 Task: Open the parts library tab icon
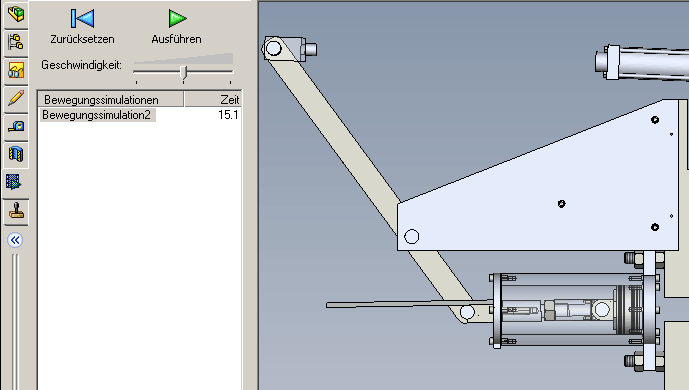tap(16, 14)
